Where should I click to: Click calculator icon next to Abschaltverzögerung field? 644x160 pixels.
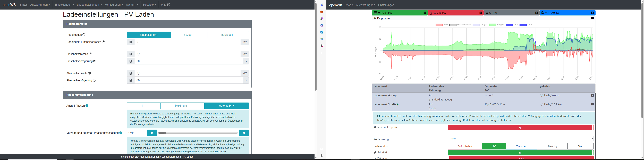pos(131,80)
